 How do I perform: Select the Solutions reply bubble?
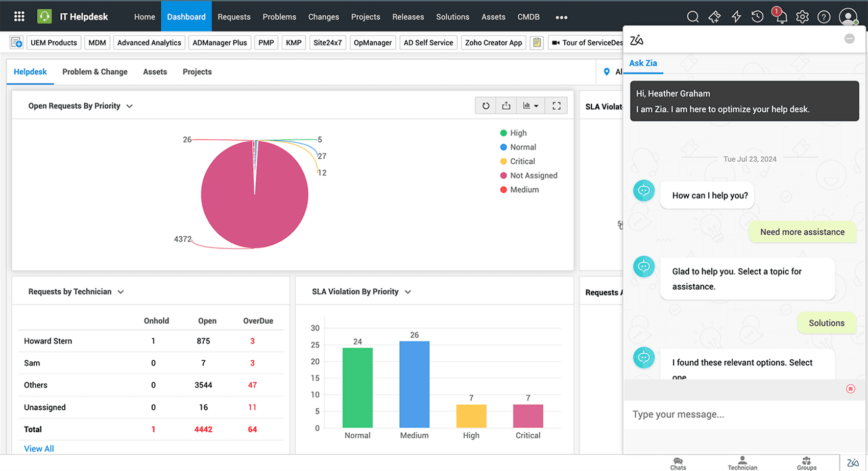pyautogui.click(x=827, y=323)
